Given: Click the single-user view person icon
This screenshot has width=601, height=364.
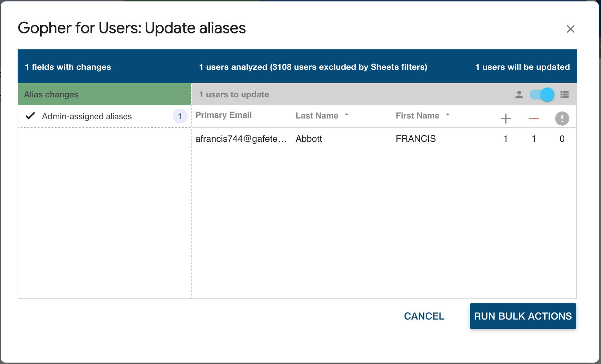Looking at the screenshot, I should 519,95.
